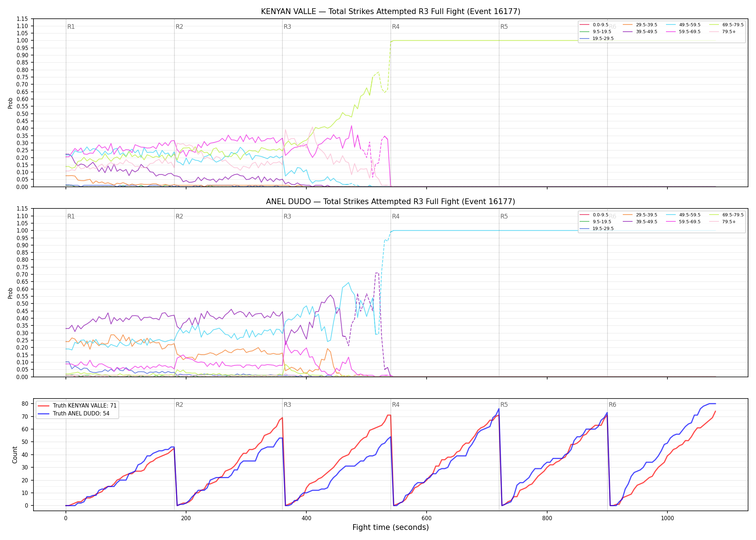Click R4 marker in KENYAN VALLE chart
The height and width of the screenshot is (540, 756).
[x=396, y=27]
